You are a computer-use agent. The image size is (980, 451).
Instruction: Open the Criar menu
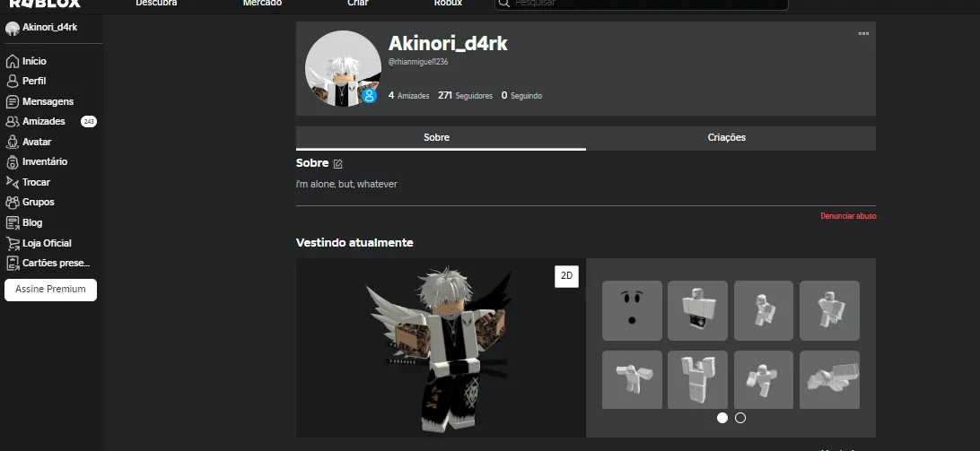358,3
